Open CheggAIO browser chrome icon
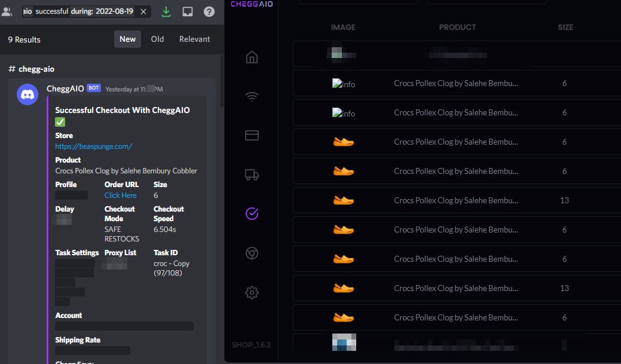The image size is (621, 364). pos(252,253)
